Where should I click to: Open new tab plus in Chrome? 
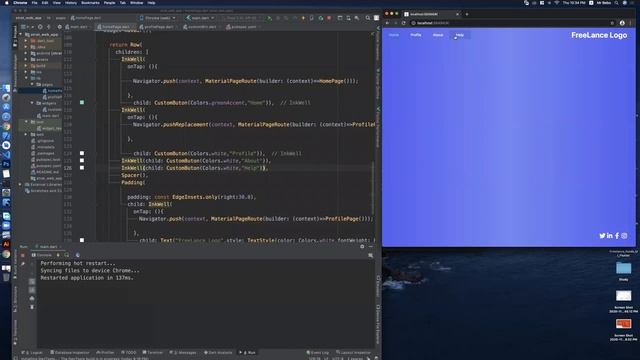(467, 14)
